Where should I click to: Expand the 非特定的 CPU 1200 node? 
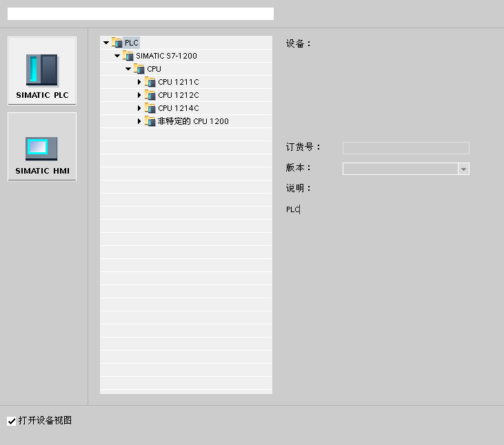[x=139, y=121]
